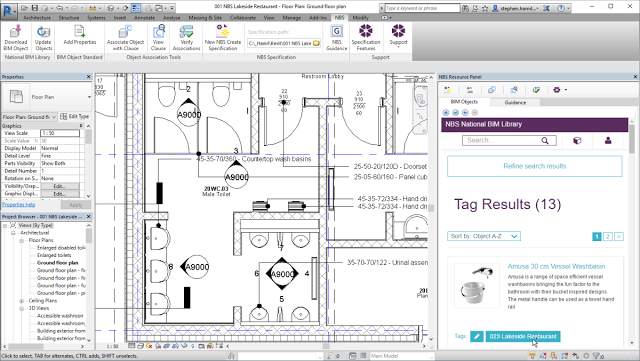Collapse Floor Plans tree node
Viewport: 640px width, 361px height.
22,241
